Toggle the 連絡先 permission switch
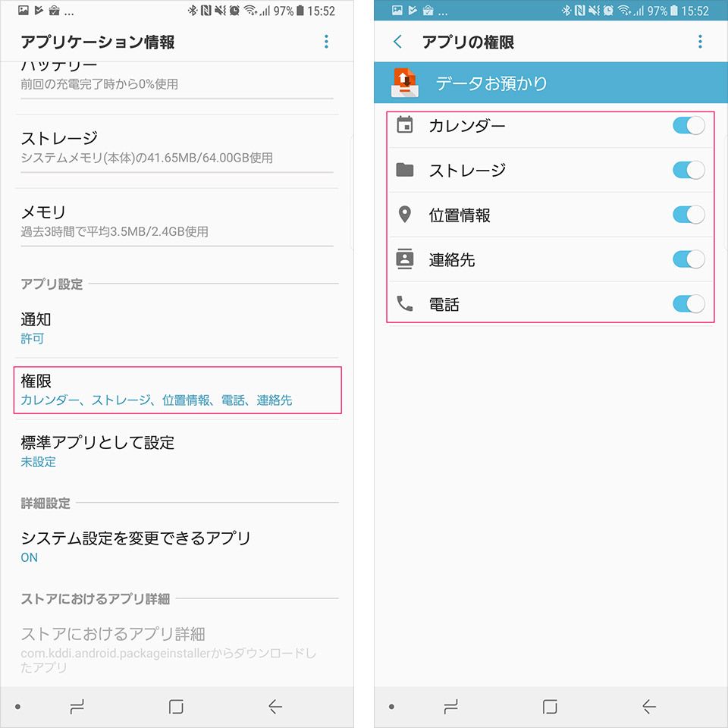Viewport: 728px width, 728px height. [689, 259]
